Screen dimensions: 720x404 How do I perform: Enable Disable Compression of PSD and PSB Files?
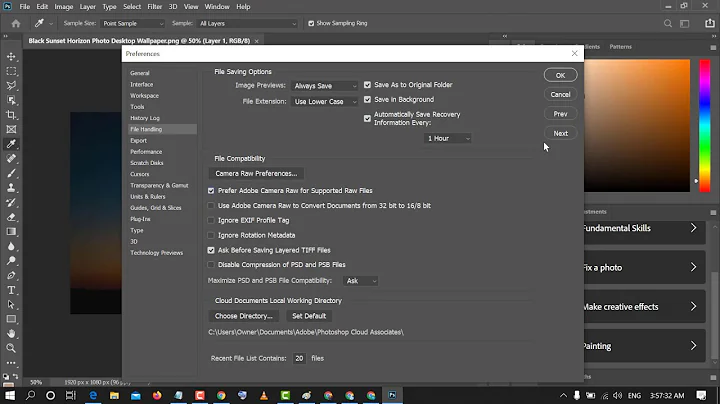tap(211, 264)
